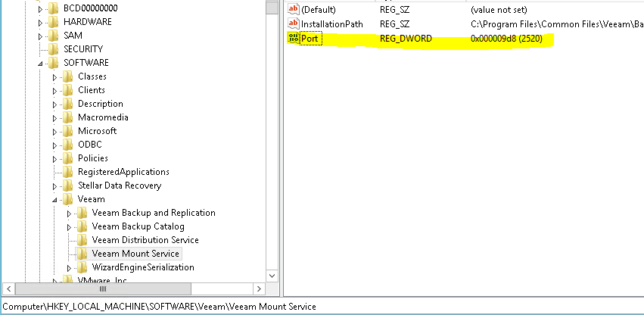The width and height of the screenshot is (644, 315).
Task: Select the Port value name
Action: 310,39
